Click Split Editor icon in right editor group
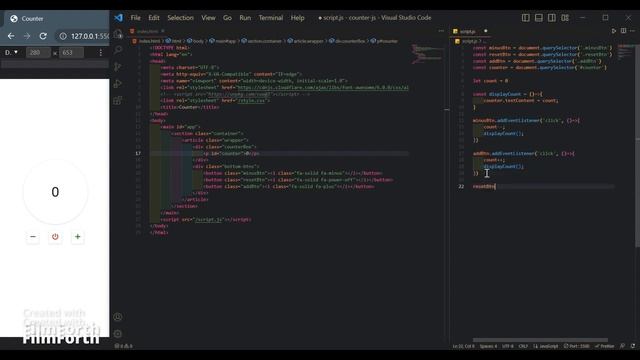 pos(623,31)
